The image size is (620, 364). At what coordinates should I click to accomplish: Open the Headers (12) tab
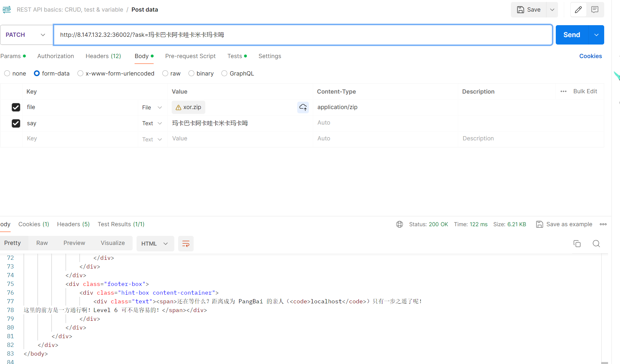point(103,56)
